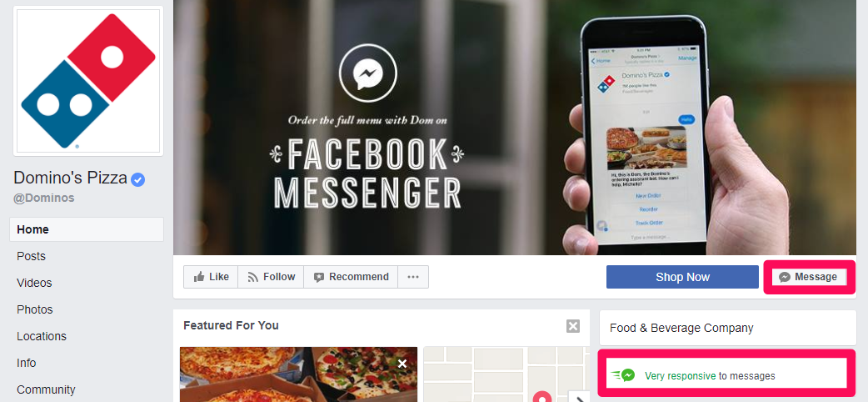Dismiss the pizza photo with X icon

click(x=402, y=364)
